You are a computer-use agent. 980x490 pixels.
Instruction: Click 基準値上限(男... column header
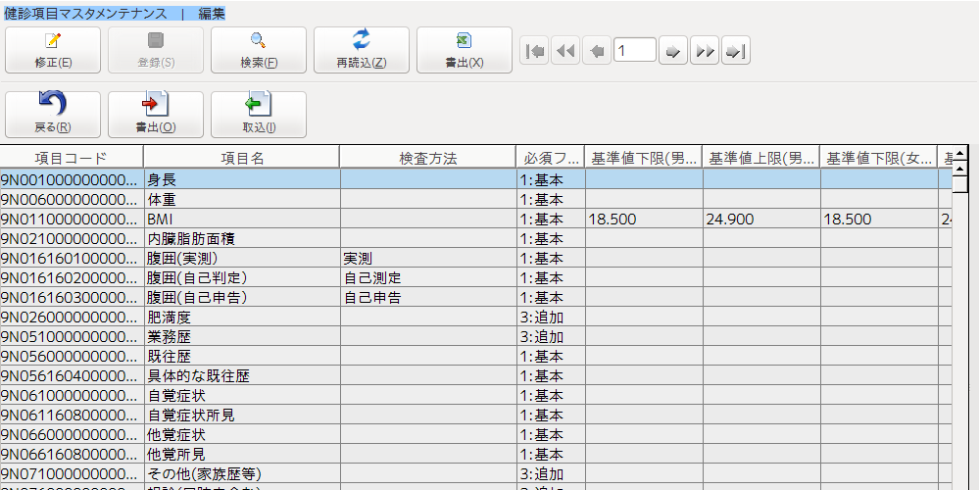[x=761, y=158]
